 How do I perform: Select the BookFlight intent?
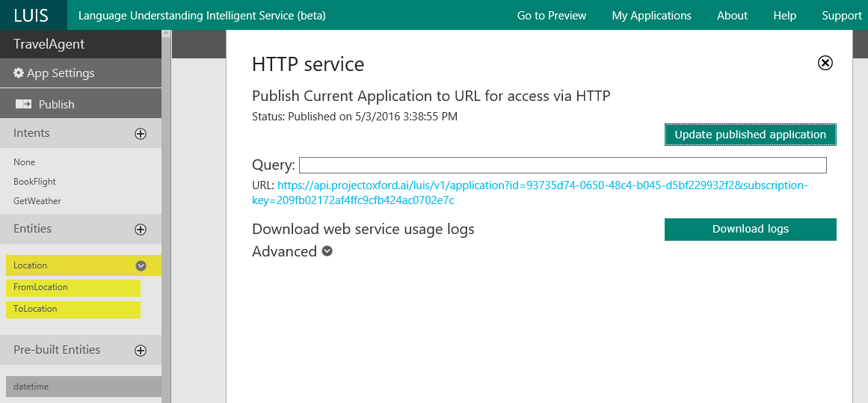(x=34, y=182)
